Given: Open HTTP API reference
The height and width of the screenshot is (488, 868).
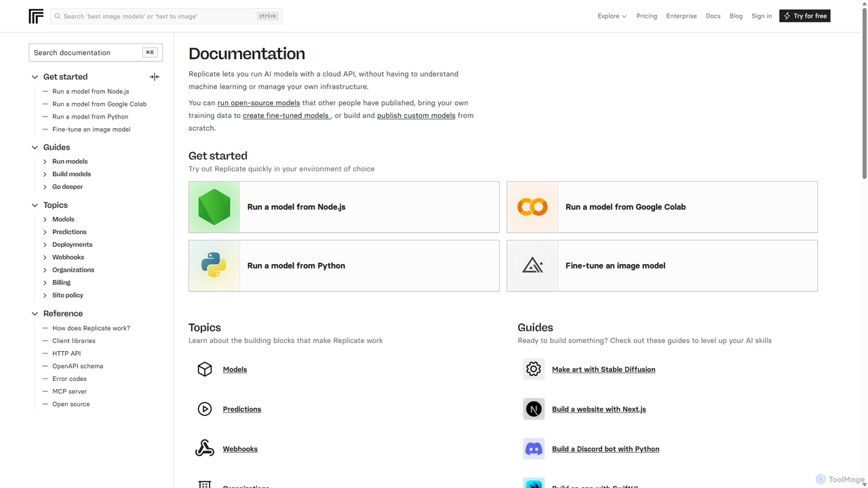Looking at the screenshot, I should (66, 353).
